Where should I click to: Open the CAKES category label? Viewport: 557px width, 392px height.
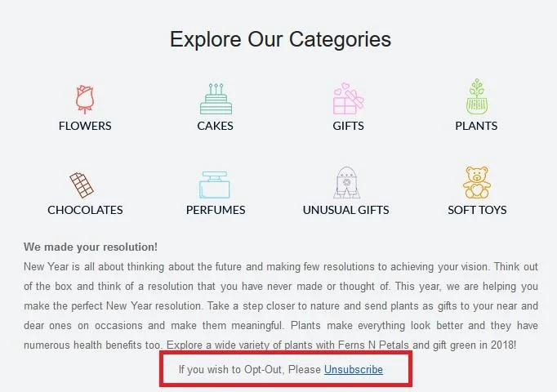click(x=216, y=126)
